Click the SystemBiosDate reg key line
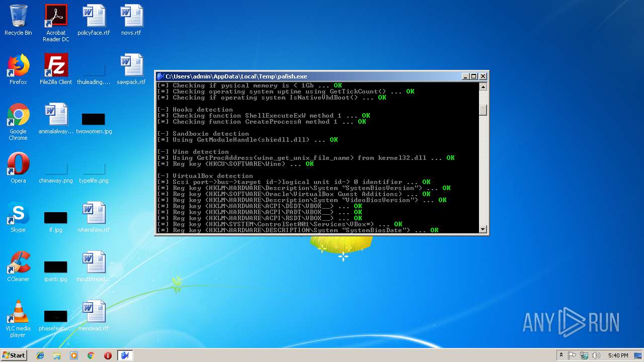This screenshot has height=362, width=644. (x=298, y=230)
